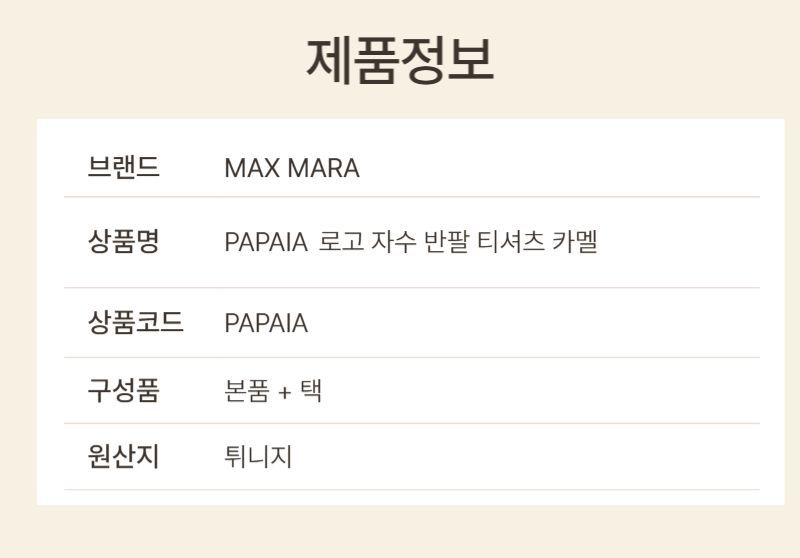
Task: Click the plus sign in components row
Action: (x=284, y=392)
